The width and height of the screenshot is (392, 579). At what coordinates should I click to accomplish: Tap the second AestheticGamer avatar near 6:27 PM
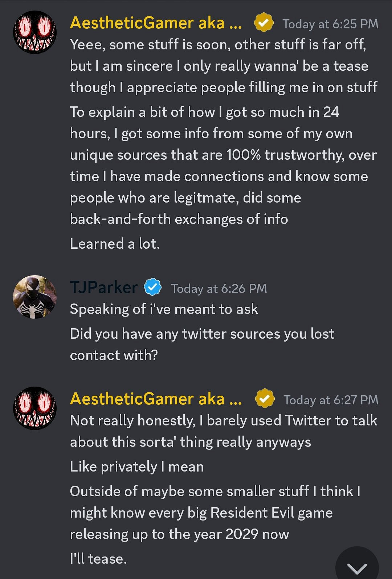(35, 408)
